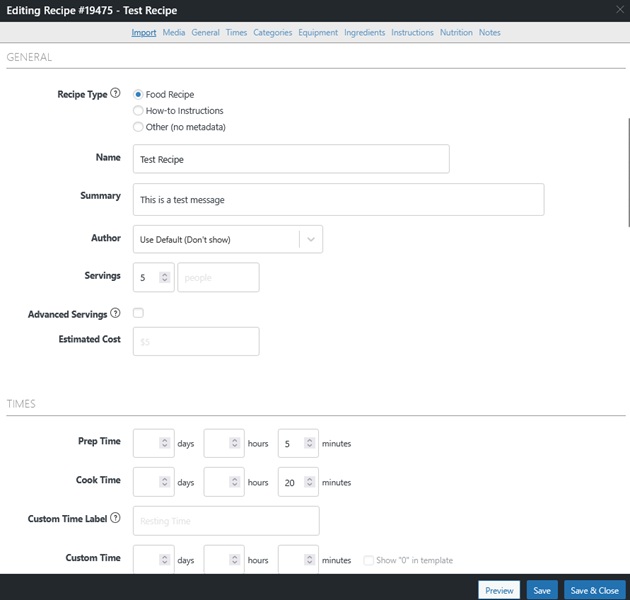
Task: Open the Import link in navigation
Action: [144, 33]
